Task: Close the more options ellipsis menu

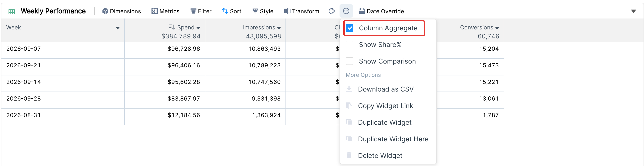Action: (346, 11)
